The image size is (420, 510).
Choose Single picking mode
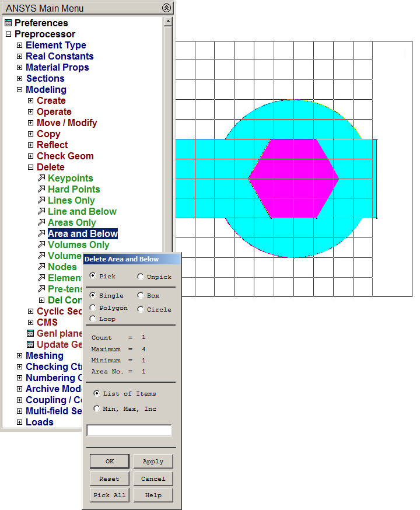pyautogui.click(x=93, y=295)
